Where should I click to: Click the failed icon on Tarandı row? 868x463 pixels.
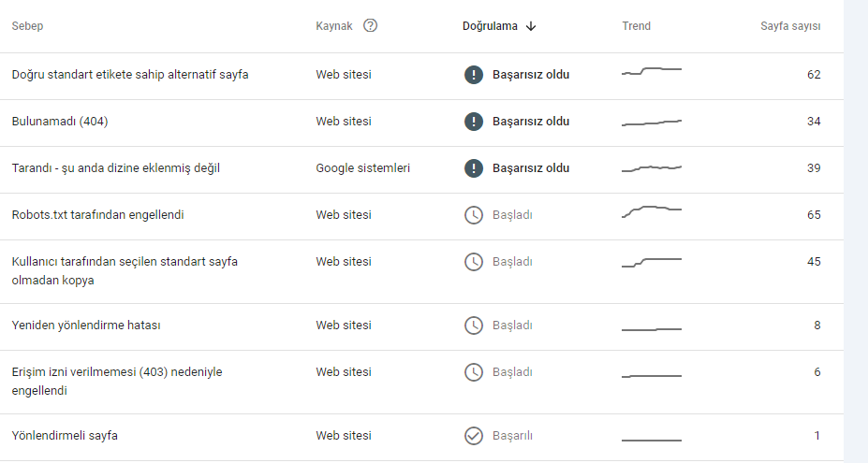473,168
